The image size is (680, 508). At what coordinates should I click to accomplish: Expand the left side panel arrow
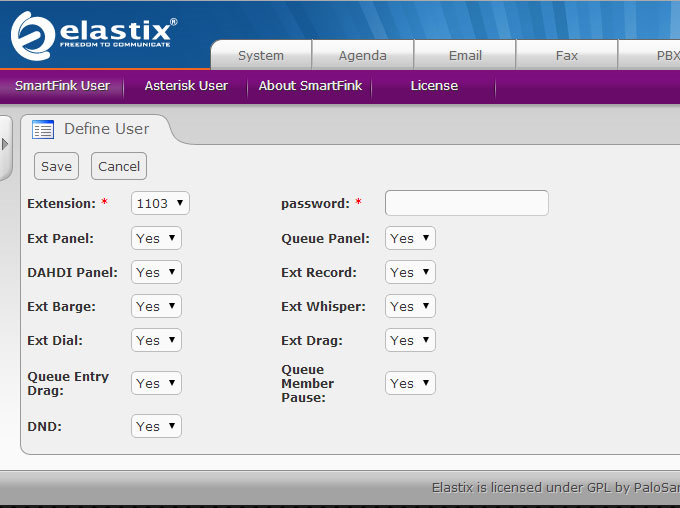[5, 144]
